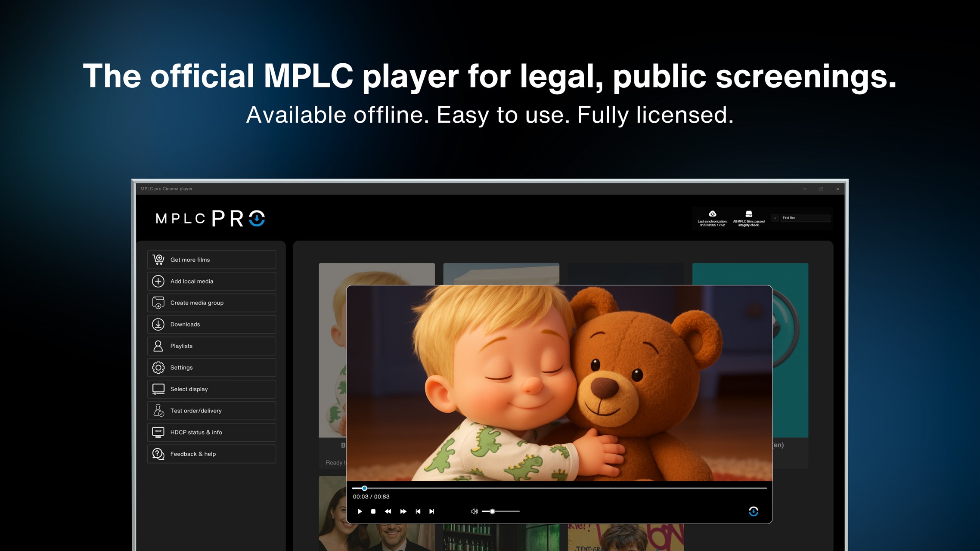Image resolution: width=980 pixels, height=551 pixels.
Task: Click the Find film search field
Action: coord(805,218)
